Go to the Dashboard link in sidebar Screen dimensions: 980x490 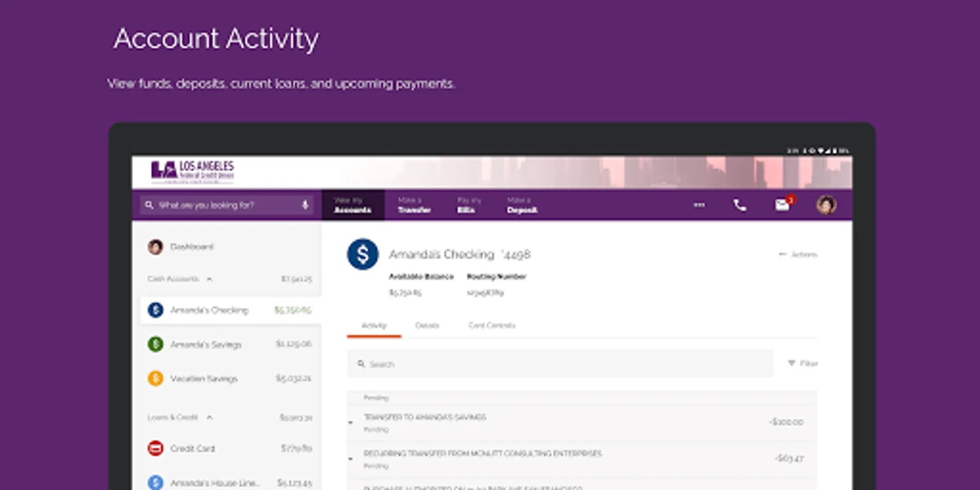192,247
